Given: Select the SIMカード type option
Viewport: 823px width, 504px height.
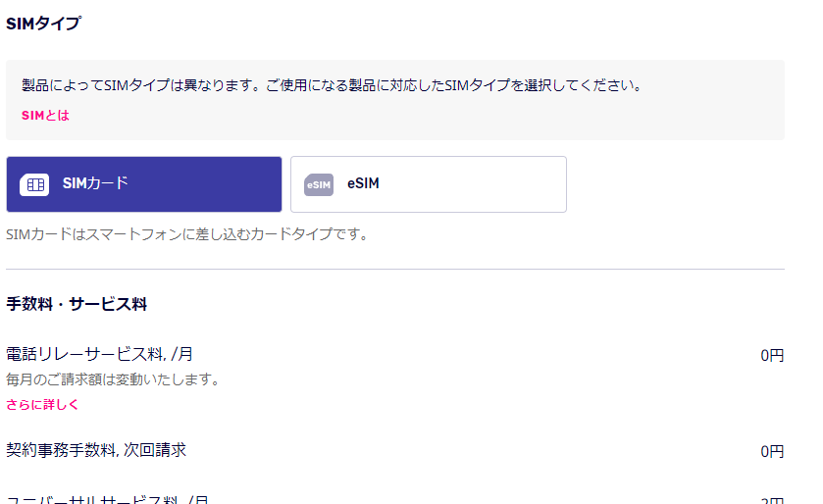Looking at the screenshot, I should pyautogui.click(x=144, y=184).
